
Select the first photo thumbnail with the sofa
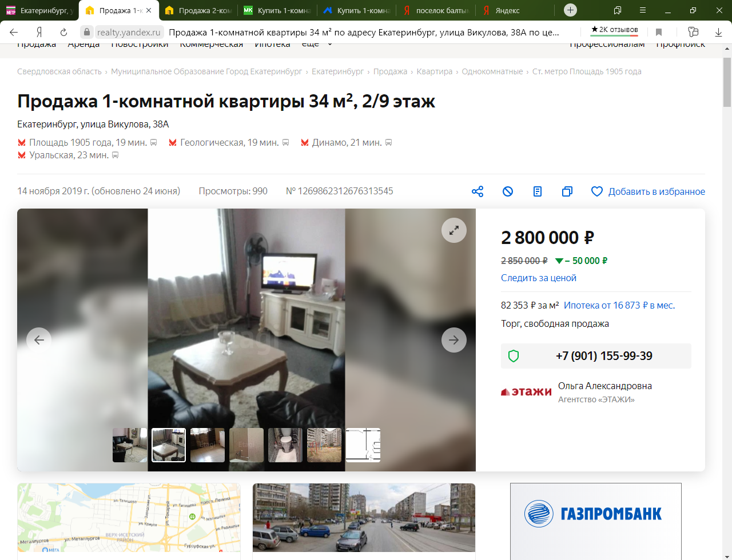tap(130, 445)
